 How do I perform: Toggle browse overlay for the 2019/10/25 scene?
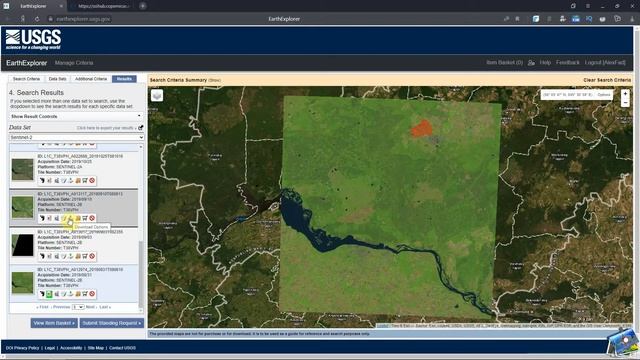click(x=49, y=180)
